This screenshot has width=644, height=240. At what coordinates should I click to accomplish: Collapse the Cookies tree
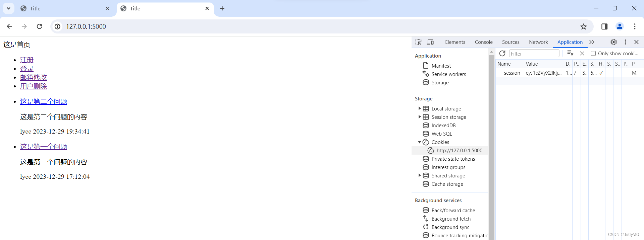(x=420, y=142)
